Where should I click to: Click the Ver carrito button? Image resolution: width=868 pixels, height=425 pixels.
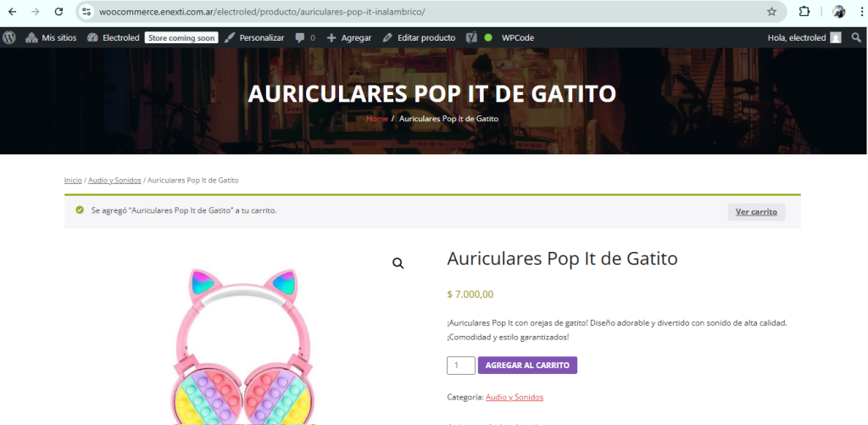(756, 212)
